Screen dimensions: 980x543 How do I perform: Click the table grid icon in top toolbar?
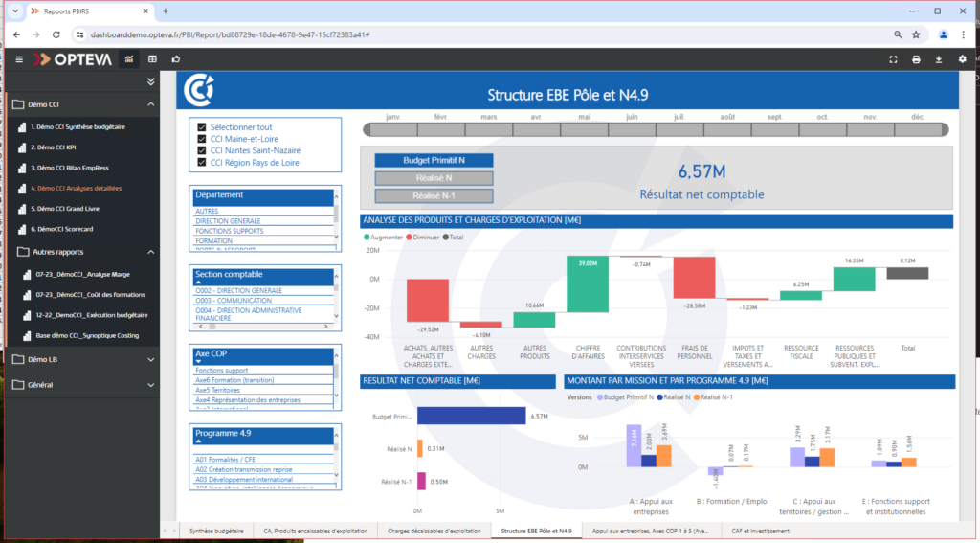pos(152,59)
